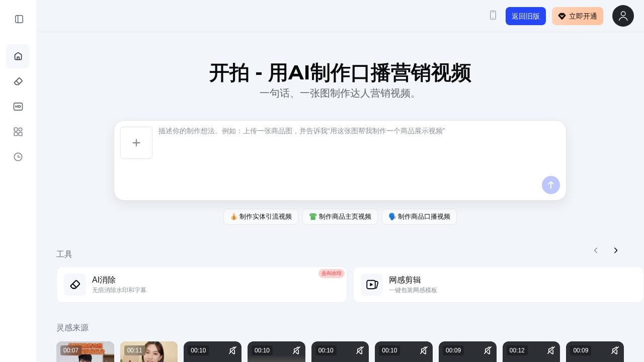Unmute the first 00:10 inspiration video
644x362 pixels.
tap(232, 350)
